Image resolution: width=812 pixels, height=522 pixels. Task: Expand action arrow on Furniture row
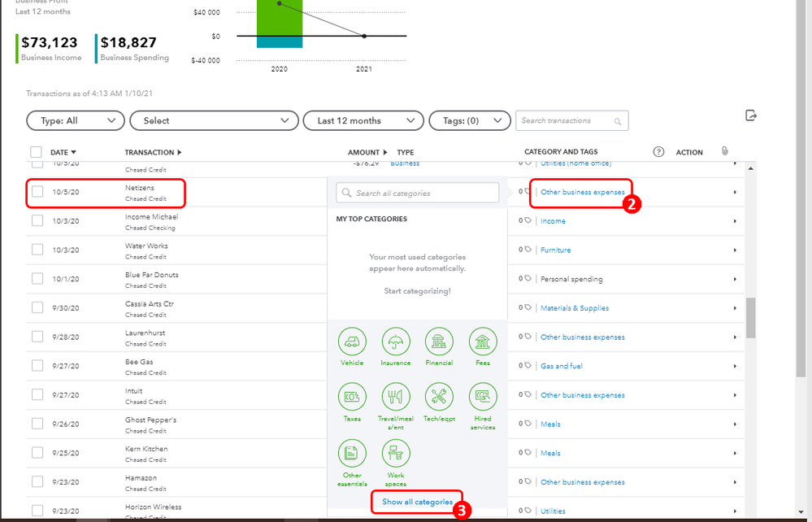(x=735, y=250)
